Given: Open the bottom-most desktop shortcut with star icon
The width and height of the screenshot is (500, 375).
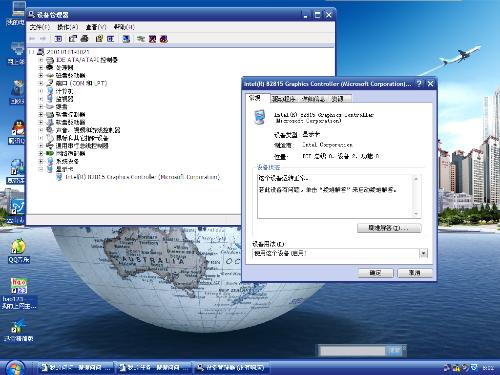Looking at the screenshot, I should click(x=19, y=331).
